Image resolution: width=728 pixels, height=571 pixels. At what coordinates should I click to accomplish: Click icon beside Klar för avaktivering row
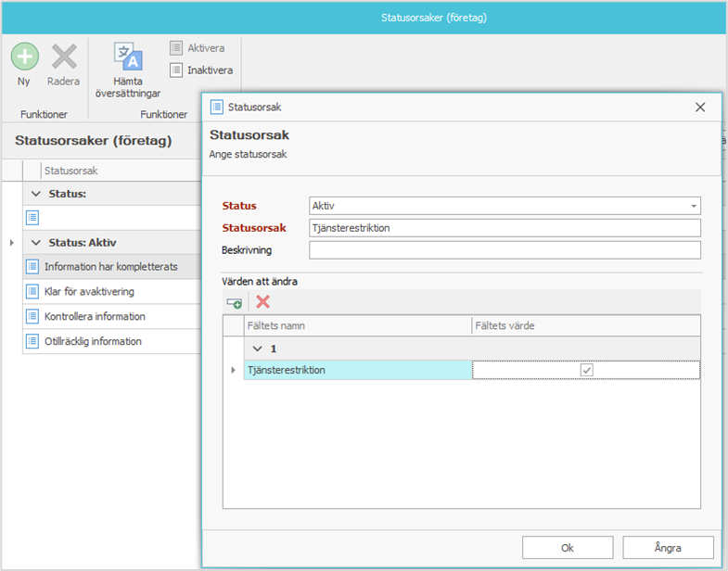tap(32, 292)
